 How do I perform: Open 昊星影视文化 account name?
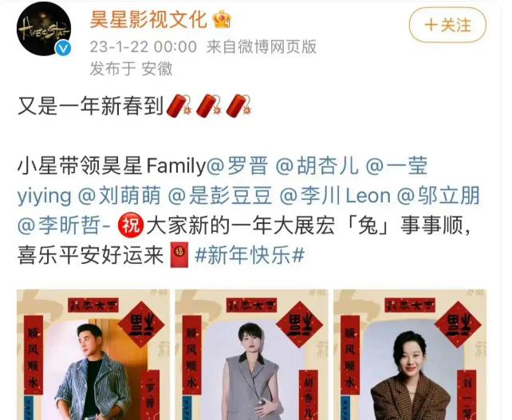pos(148,20)
